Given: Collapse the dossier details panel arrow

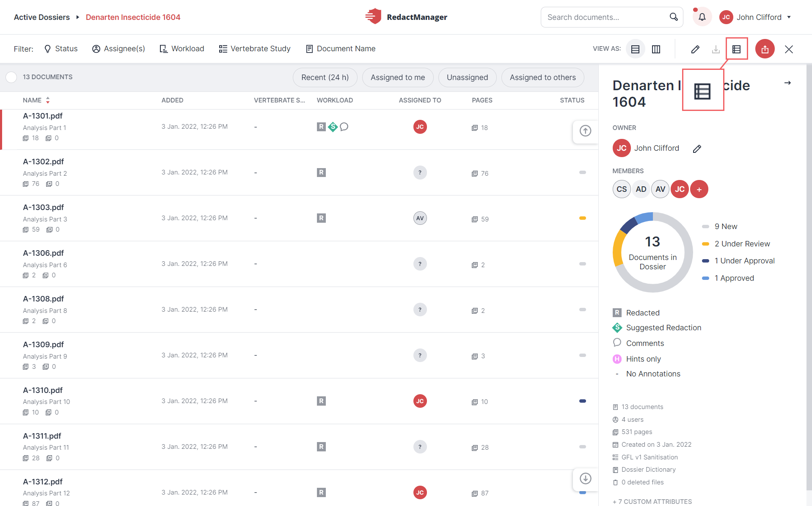Looking at the screenshot, I should click(787, 83).
